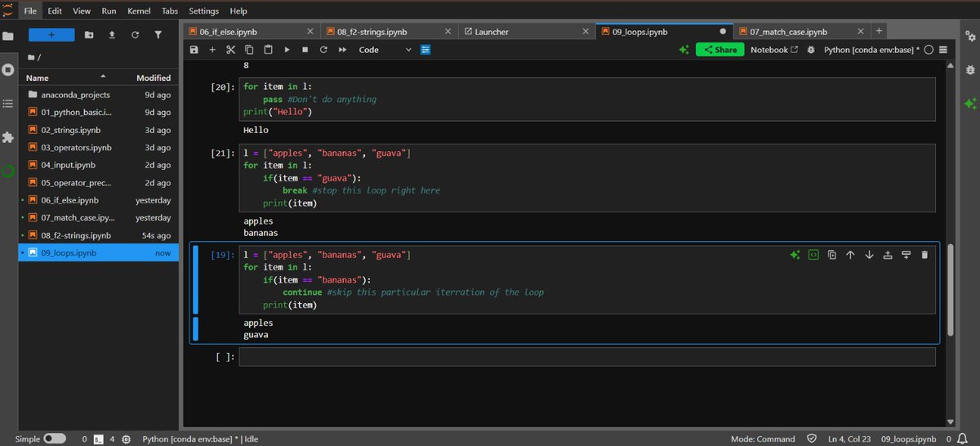Save the notebook with the disk icon
This screenshot has width=980, height=446.
click(194, 50)
